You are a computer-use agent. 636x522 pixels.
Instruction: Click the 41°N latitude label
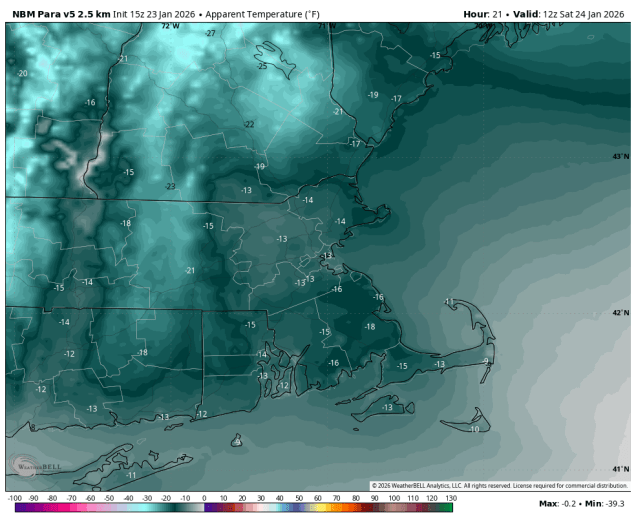click(621, 469)
